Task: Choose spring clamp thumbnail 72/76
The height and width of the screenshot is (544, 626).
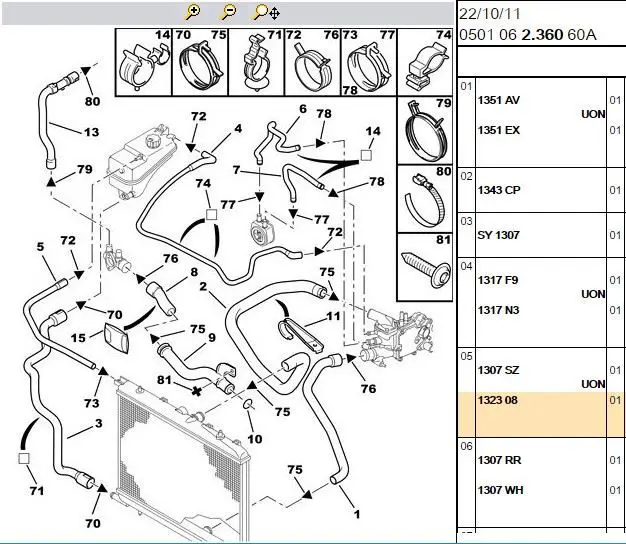Action: pos(310,62)
